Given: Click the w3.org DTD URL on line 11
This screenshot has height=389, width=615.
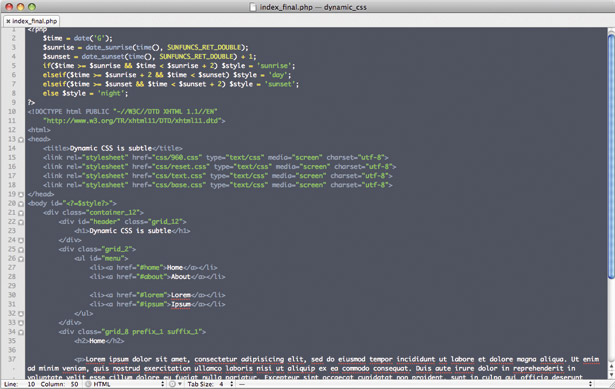Looking at the screenshot, I should click(x=132, y=120).
